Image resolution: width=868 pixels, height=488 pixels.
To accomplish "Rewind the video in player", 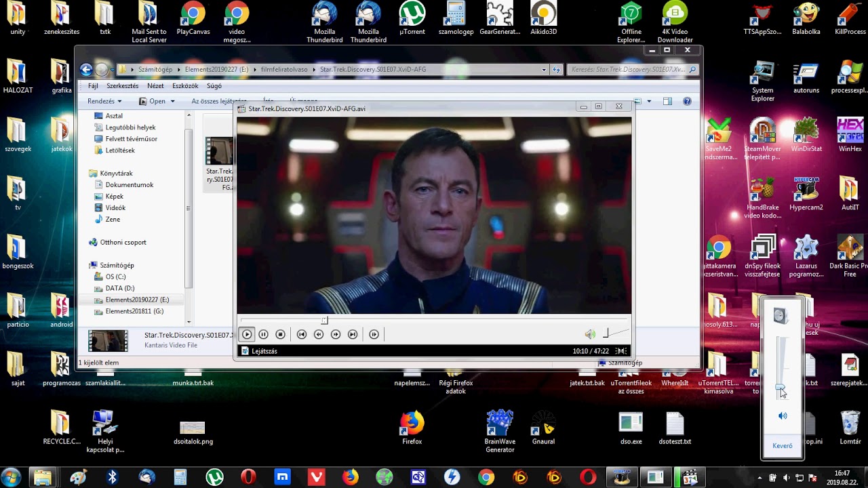I will (x=319, y=334).
